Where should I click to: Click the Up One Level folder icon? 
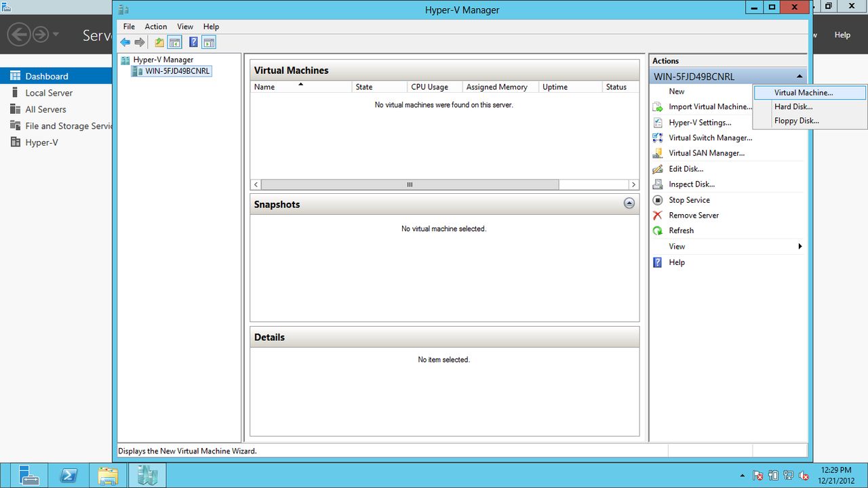159,42
